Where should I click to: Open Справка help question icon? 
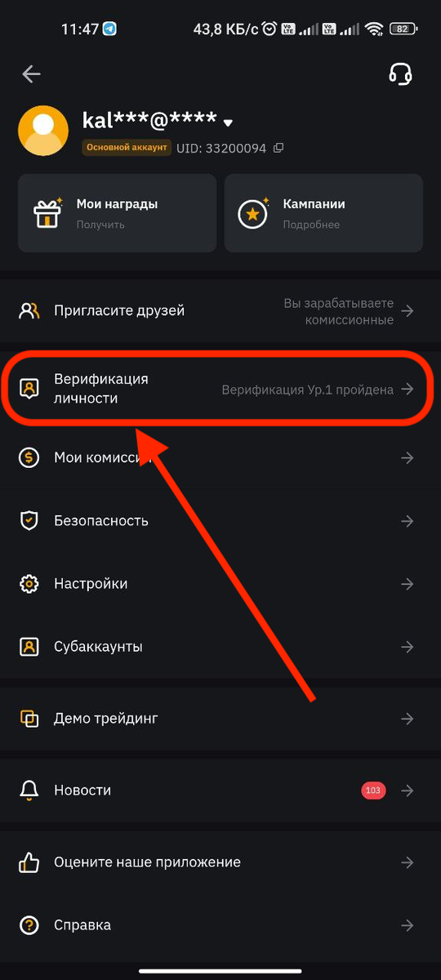coord(29,925)
